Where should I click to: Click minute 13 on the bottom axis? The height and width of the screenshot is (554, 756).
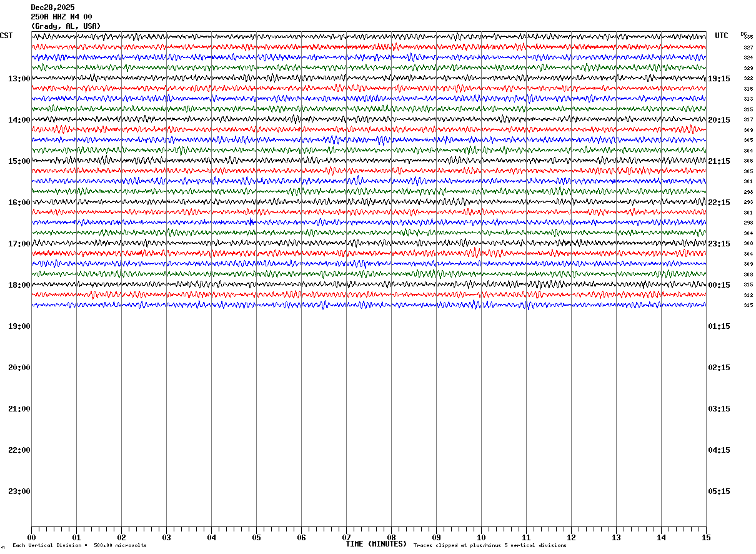pyautogui.click(x=617, y=538)
